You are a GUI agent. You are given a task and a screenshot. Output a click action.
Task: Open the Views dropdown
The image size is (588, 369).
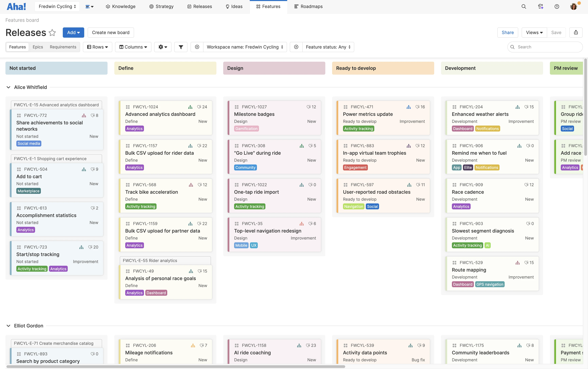pos(534,33)
